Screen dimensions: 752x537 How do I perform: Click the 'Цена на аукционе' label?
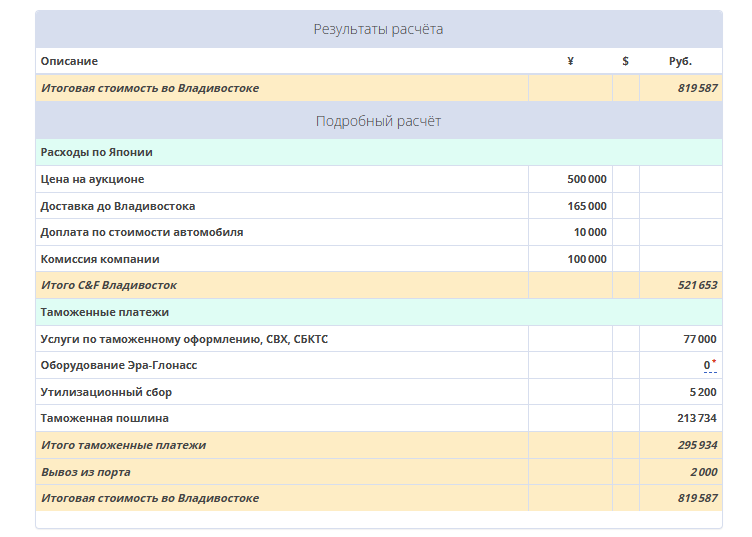point(92,179)
